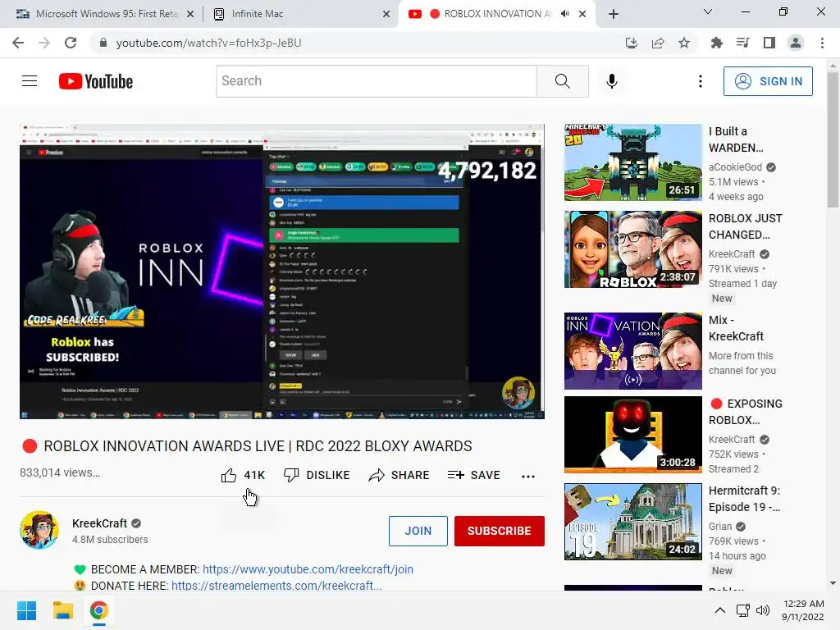Bookmark this page with star icon
This screenshot has height=630, width=840.
coord(684,43)
